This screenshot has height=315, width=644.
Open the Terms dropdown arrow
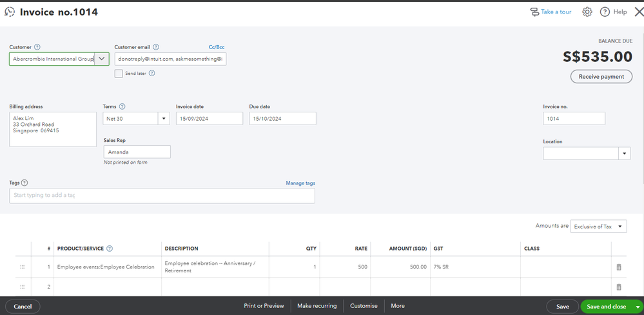click(164, 118)
